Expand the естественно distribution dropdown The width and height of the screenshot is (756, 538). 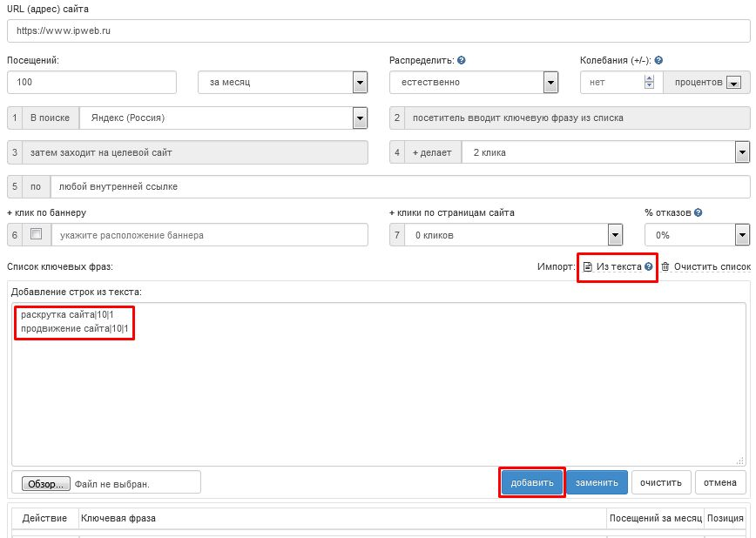click(550, 83)
